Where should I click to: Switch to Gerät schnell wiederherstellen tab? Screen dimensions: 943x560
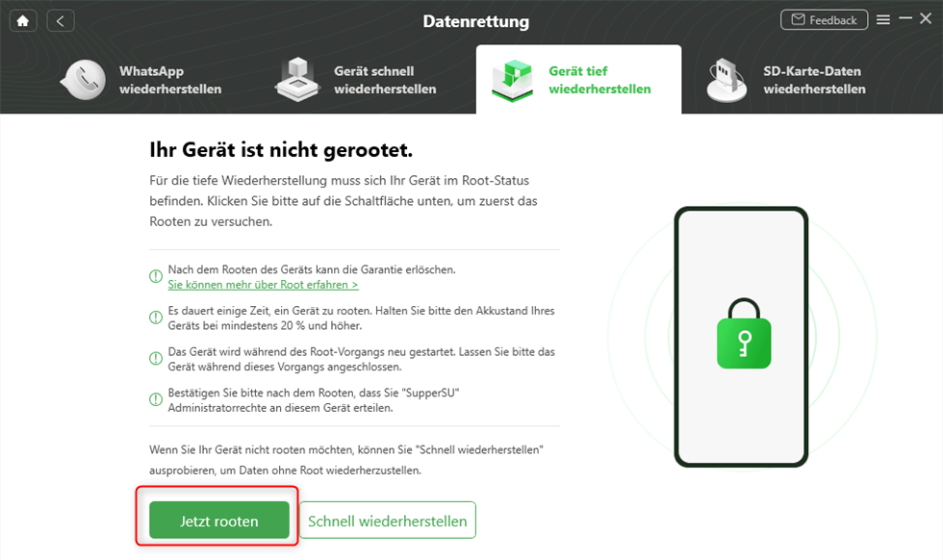[x=358, y=80]
